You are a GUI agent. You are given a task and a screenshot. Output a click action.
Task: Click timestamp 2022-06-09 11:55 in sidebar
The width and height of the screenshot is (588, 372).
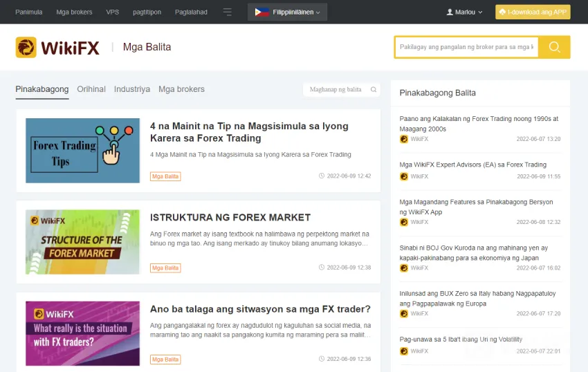coord(539,176)
